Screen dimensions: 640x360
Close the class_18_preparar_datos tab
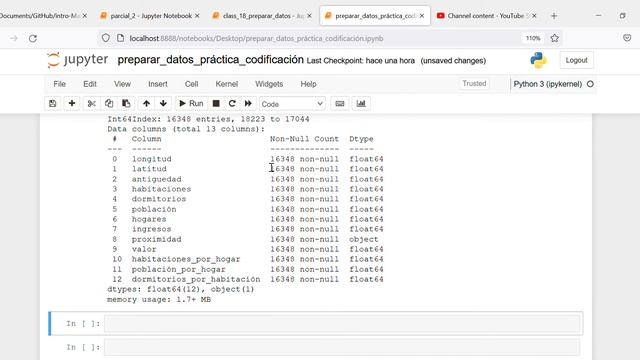pyautogui.click(x=309, y=16)
